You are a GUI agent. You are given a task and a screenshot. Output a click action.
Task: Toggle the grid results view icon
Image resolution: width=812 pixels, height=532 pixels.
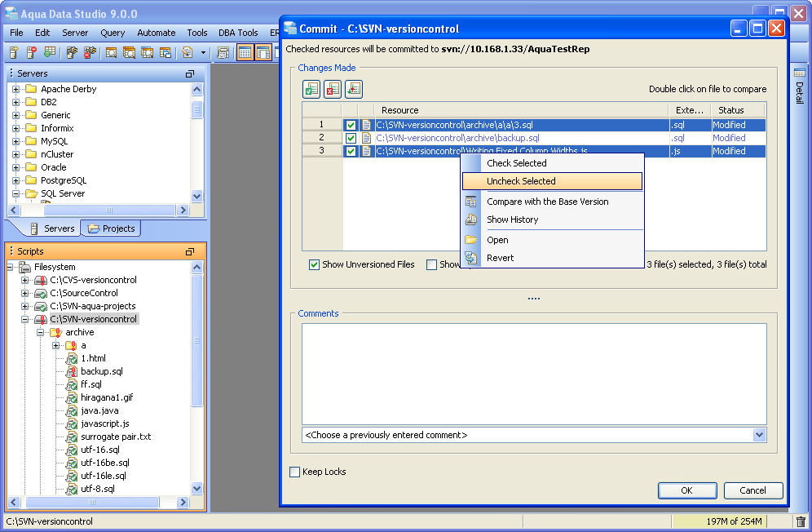pyautogui.click(x=245, y=52)
